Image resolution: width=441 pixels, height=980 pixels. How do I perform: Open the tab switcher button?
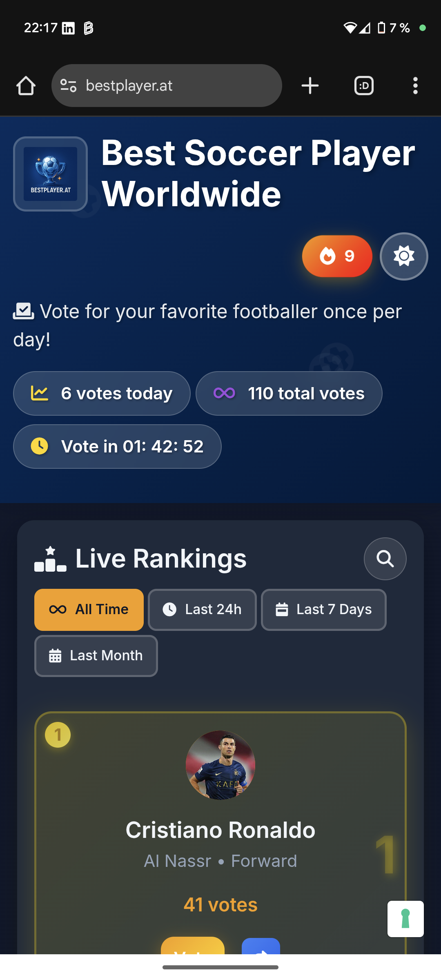364,86
